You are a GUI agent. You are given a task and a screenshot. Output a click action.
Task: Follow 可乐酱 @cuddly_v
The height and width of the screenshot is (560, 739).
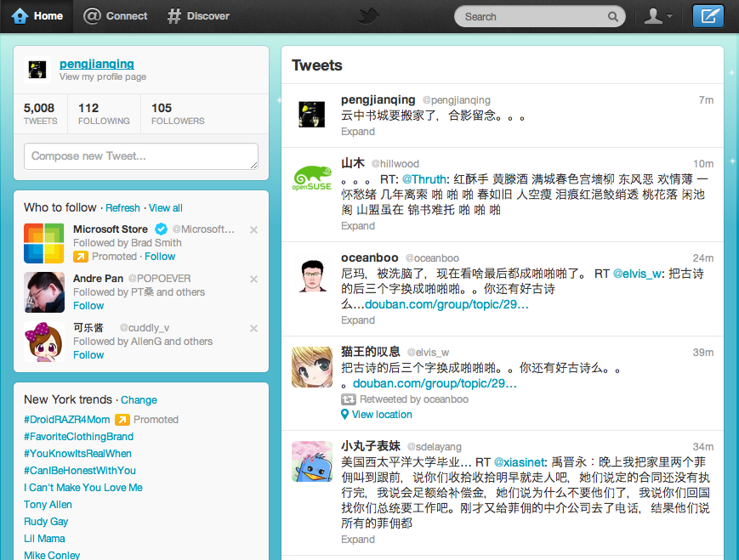(x=88, y=355)
